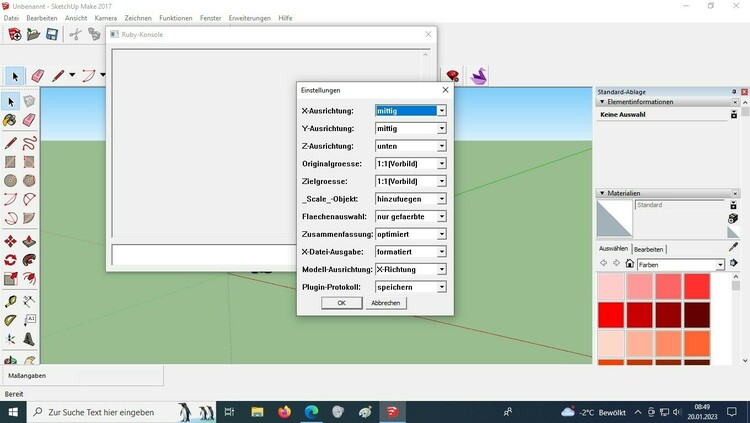Open Firefox from the taskbar
Image resolution: width=750 pixels, height=423 pixels.
coord(284,412)
